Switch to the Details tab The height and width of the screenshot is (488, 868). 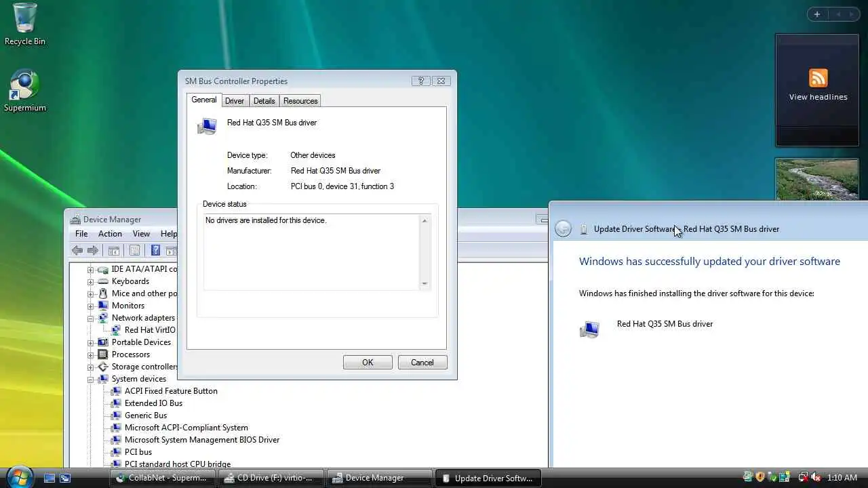264,101
